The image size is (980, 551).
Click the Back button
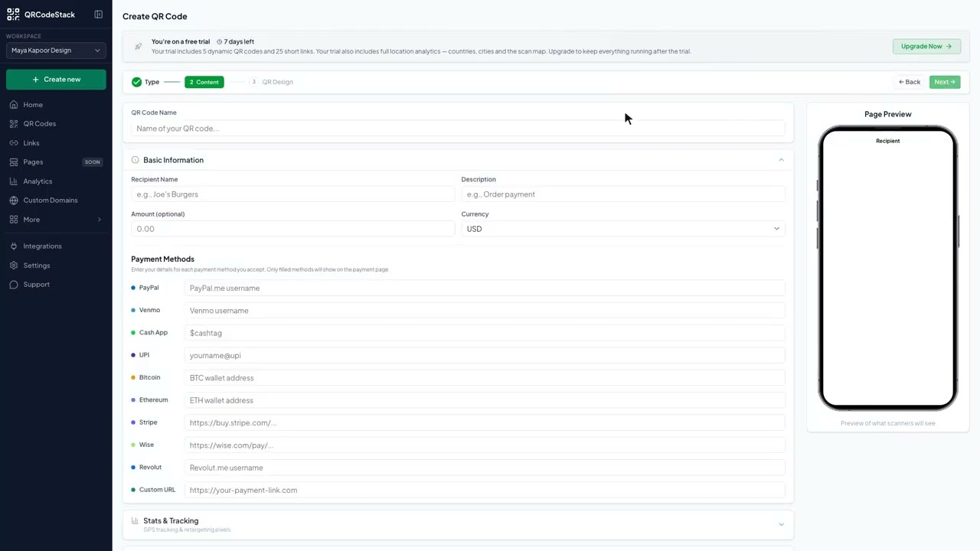coord(910,82)
